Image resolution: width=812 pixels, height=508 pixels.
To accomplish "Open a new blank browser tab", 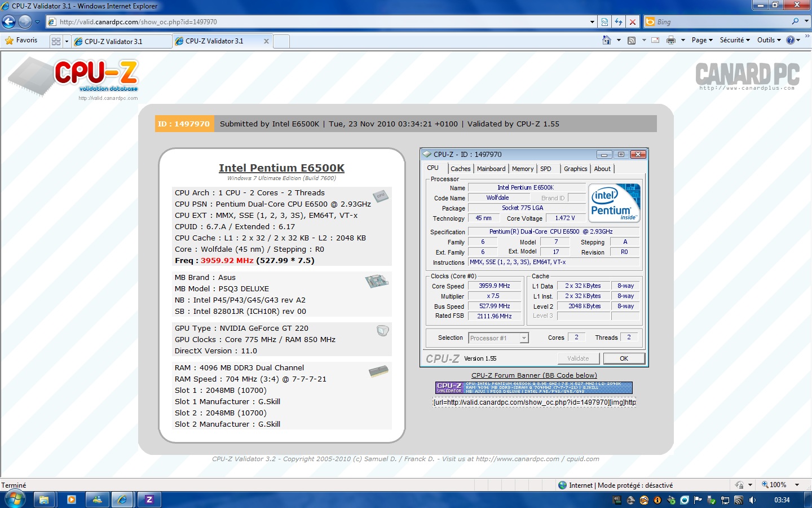I will tap(281, 41).
